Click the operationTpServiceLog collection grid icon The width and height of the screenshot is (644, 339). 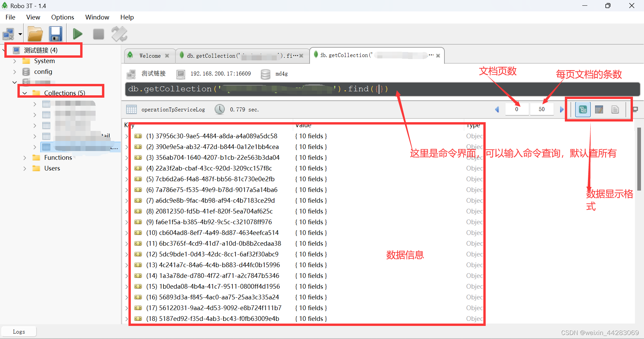[x=131, y=109]
